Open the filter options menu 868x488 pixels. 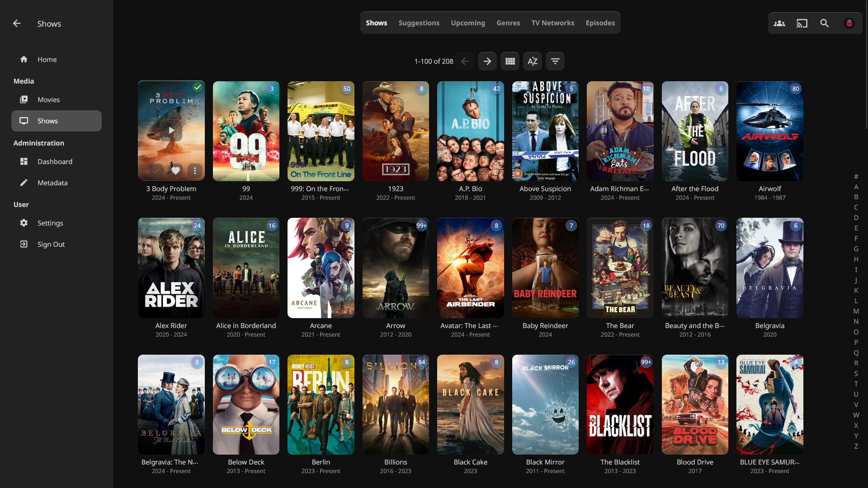pos(555,61)
